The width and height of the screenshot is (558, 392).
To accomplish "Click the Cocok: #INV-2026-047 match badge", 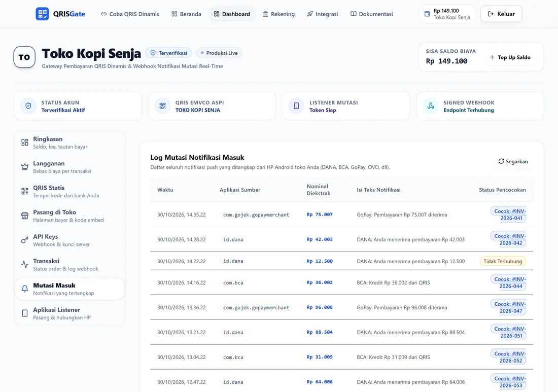I will click(508, 307).
